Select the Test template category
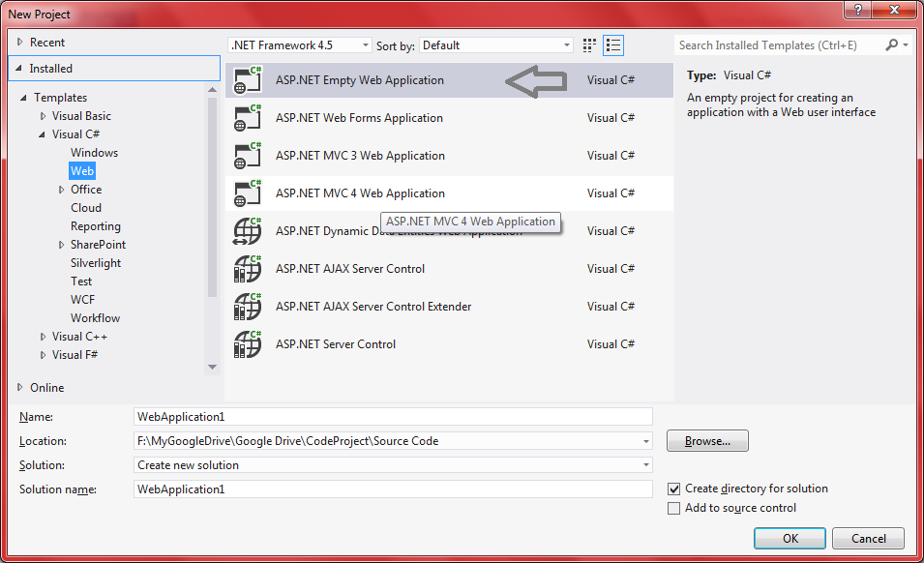 point(81,281)
